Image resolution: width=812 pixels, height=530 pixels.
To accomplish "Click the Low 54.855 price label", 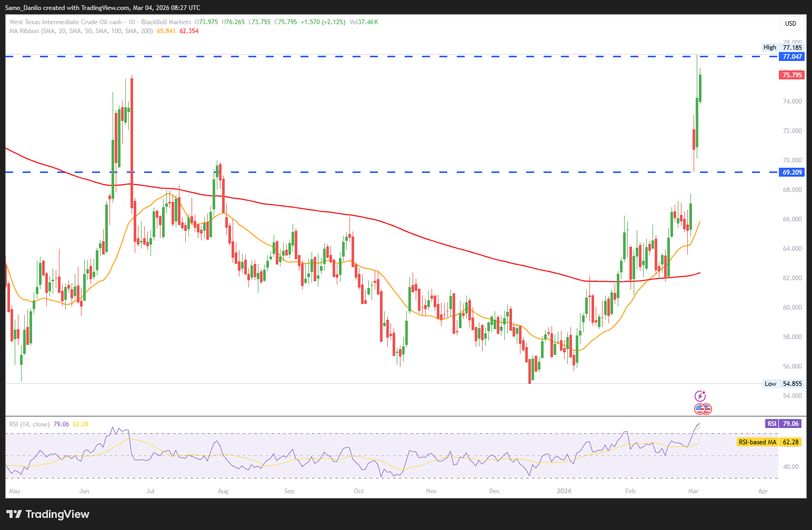I will coord(784,384).
